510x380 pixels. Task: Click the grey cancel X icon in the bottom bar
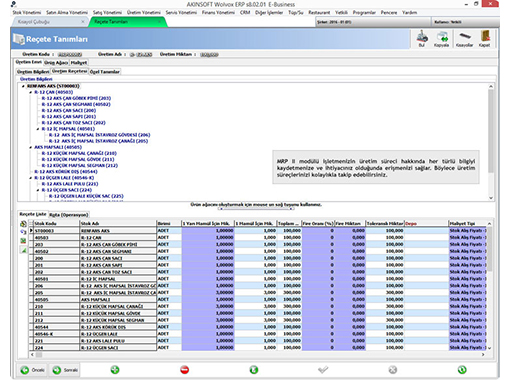(x=393, y=370)
